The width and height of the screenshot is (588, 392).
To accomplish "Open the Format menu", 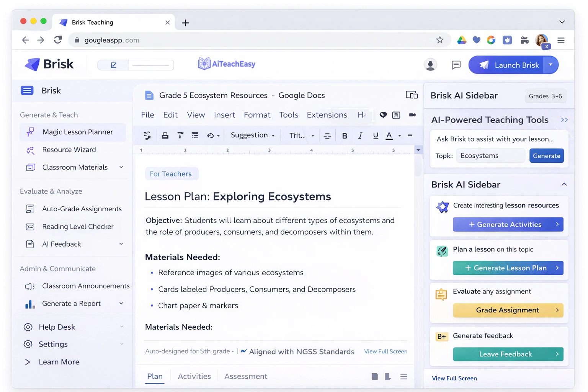I will [x=257, y=115].
